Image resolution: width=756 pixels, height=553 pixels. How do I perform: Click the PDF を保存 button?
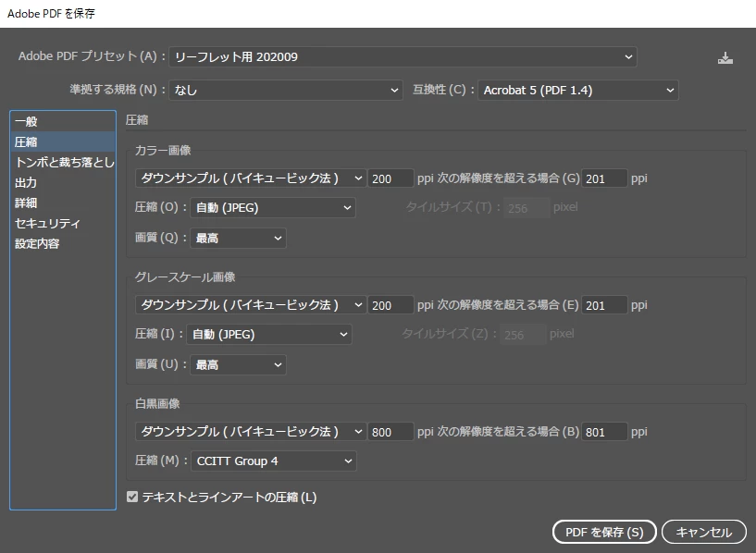pyautogui.click(x=604, y=532)
